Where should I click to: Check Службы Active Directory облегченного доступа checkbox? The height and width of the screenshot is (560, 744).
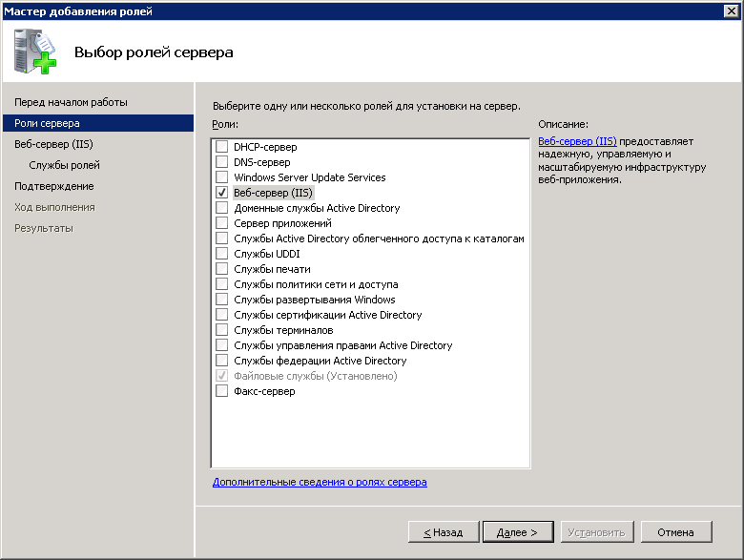[x=221, y=239]
